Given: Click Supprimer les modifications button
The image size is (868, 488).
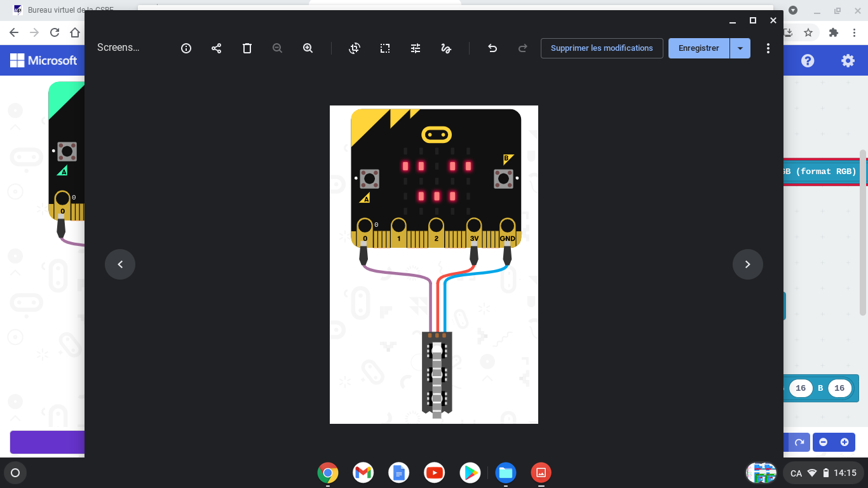Looking at the screenshot, I should [x=602, y=48].
